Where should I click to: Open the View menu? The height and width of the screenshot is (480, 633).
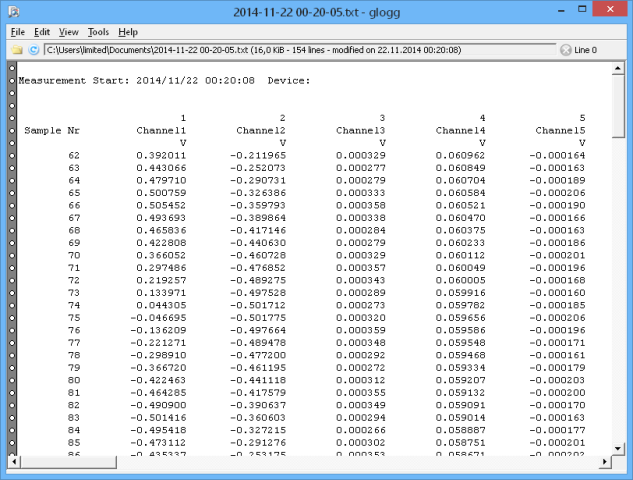coord(69,32)
